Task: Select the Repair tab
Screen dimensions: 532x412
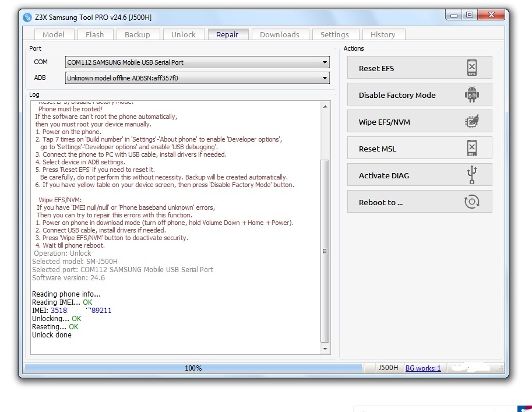Action: point(227,34)
